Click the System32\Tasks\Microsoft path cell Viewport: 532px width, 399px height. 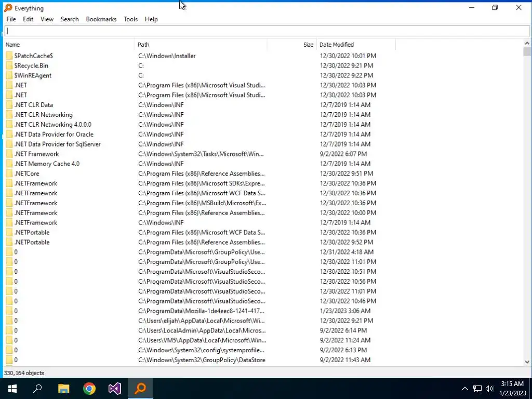201,154
